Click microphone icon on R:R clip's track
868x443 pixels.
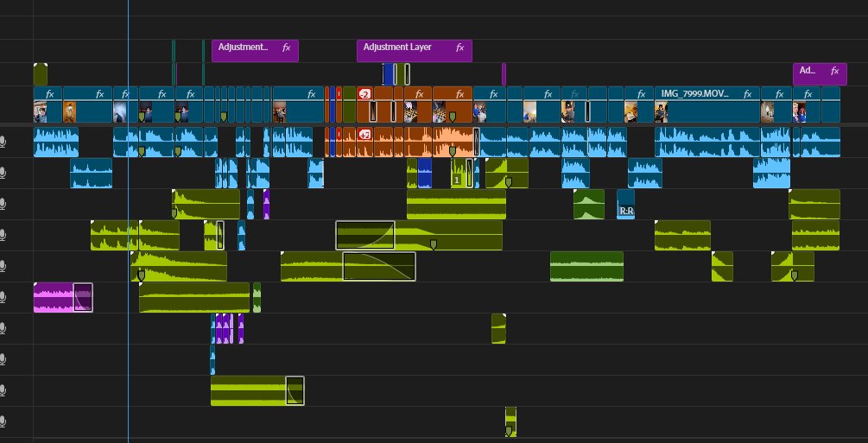pos(3,205)
